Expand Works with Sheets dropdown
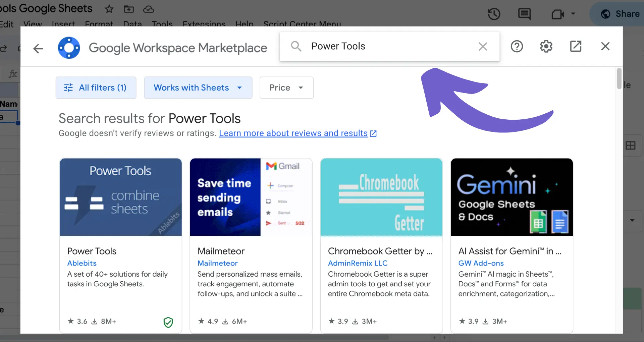644x342 pixels. [x=198, y=88]
